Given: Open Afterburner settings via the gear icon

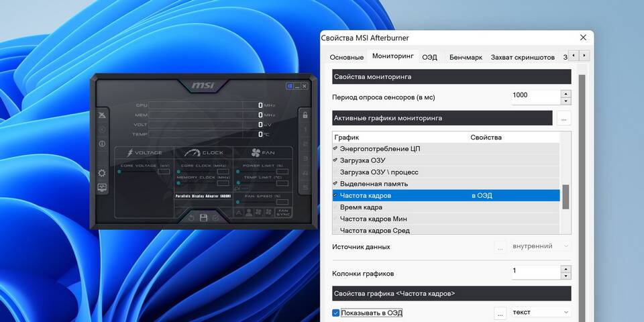Looking at the screenshot, I should [102, 173].
